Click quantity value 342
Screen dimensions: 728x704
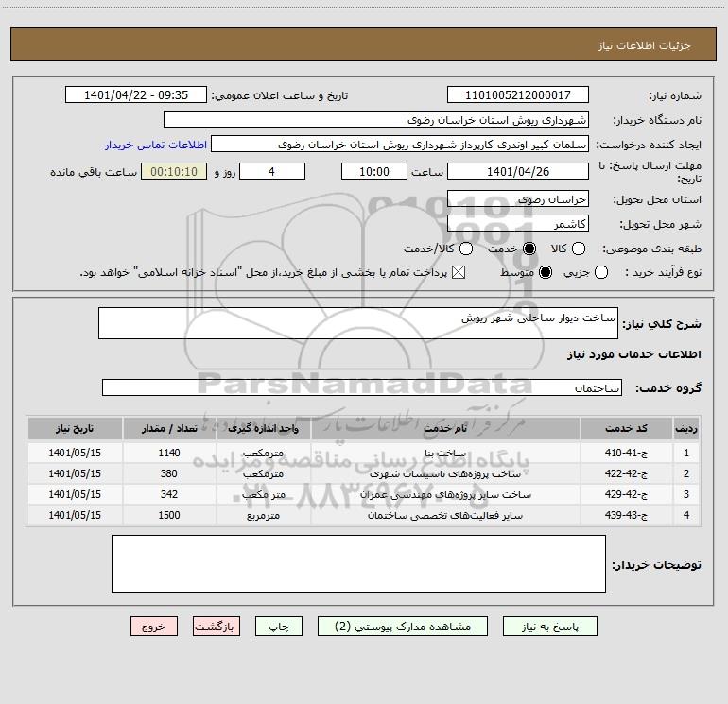coord(169,495)
